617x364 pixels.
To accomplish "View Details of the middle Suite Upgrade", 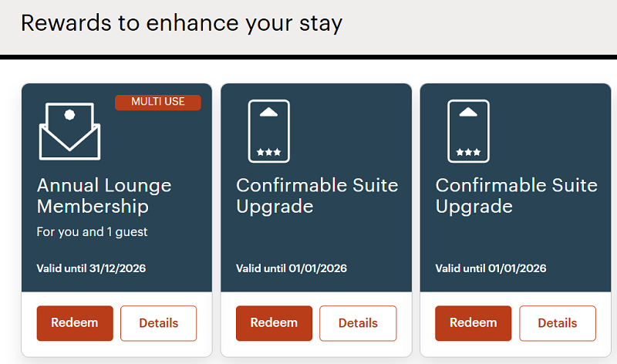I will click(358, 323).
